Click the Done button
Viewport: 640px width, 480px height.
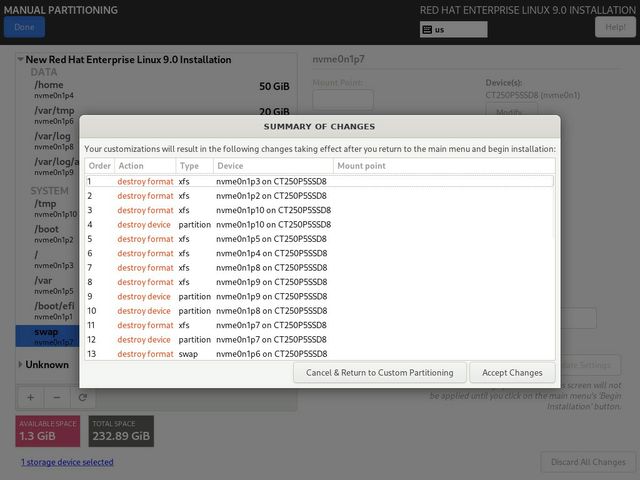(24, 27)
